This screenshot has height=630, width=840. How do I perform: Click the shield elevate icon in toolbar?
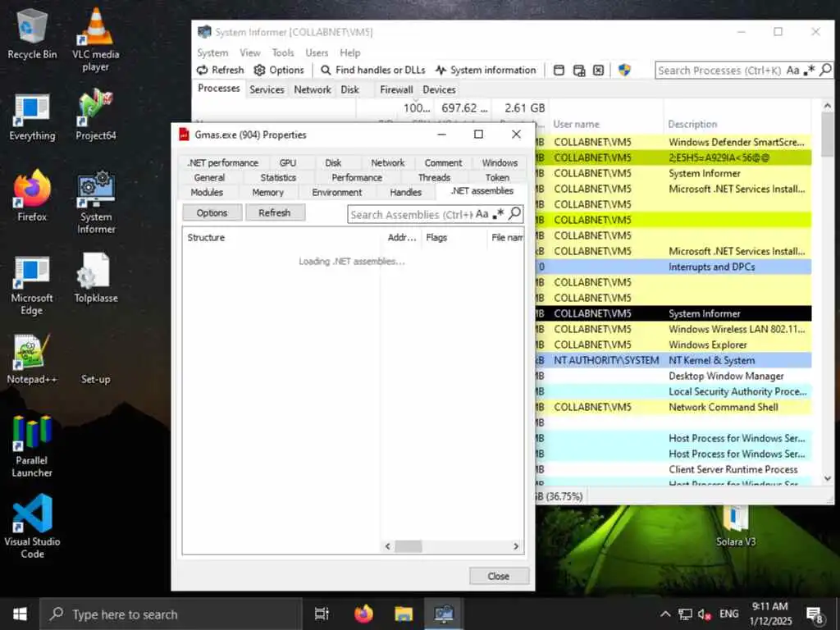tap(624, 71)
